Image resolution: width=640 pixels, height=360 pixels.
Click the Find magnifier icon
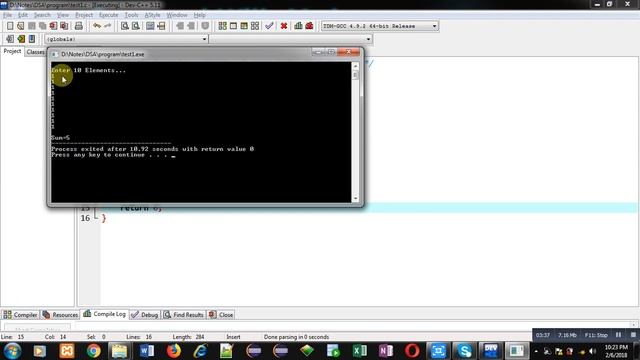(124, 26)
